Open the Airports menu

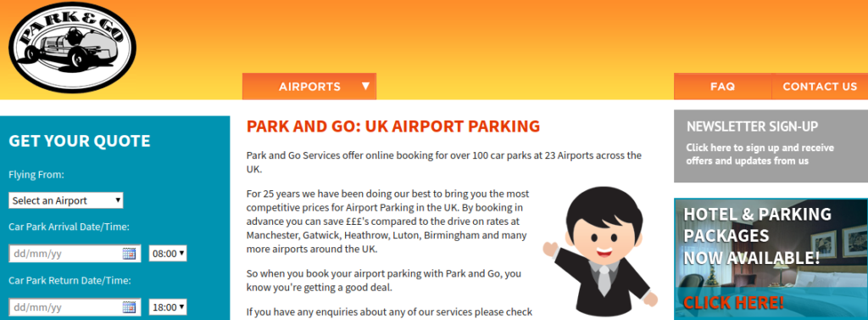309,87
